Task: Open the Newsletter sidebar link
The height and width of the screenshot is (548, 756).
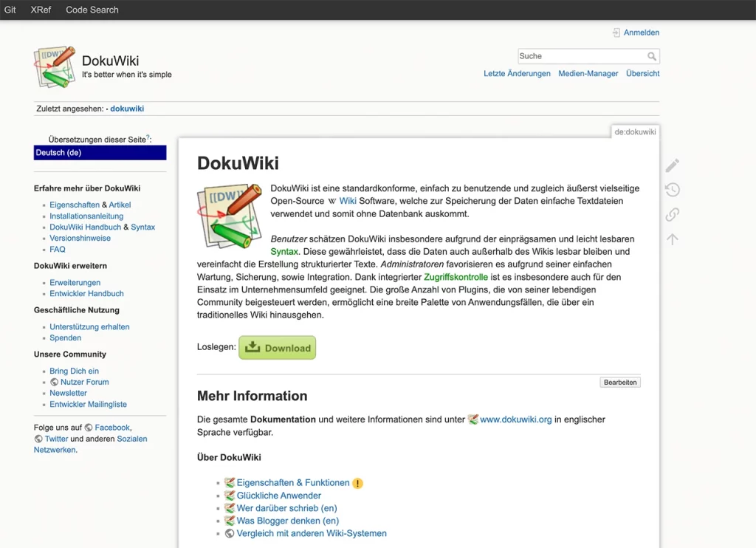Action: [68, 393]
